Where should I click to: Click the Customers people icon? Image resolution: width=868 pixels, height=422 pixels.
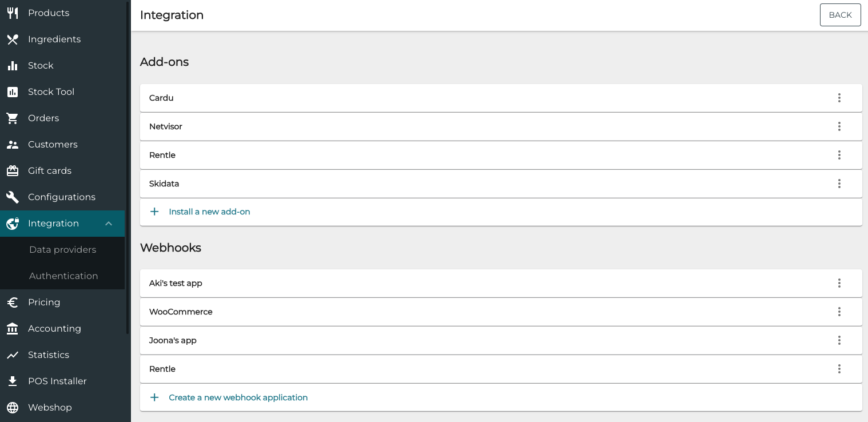(x=13, y=144)
